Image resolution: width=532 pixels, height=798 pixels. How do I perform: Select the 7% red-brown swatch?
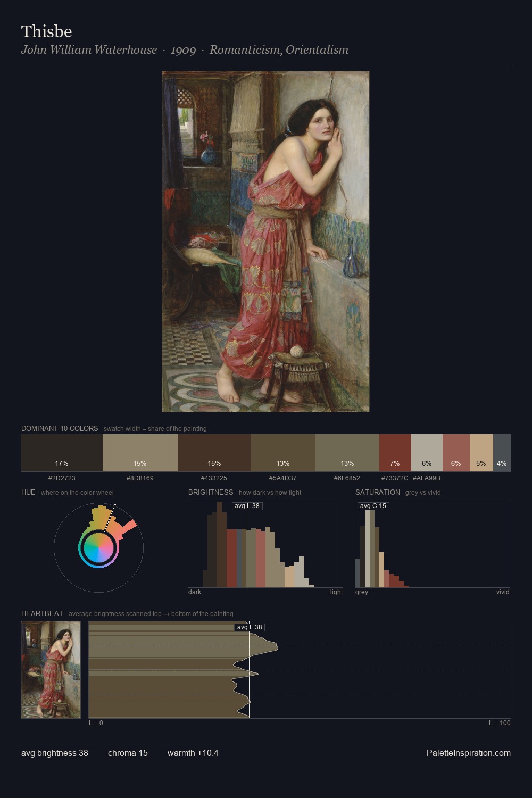coord(395,453)
